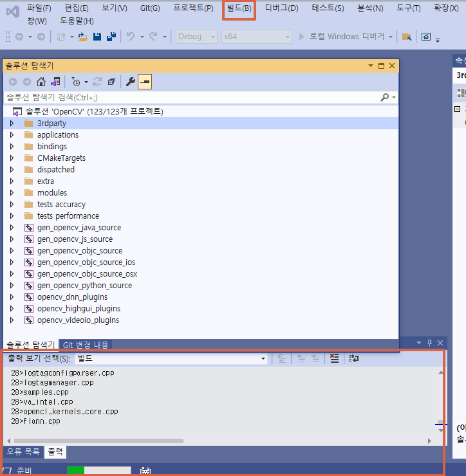Viewport: 466px width, 476px height.
Task: Expand the modules folder
Action: point(12,193)
